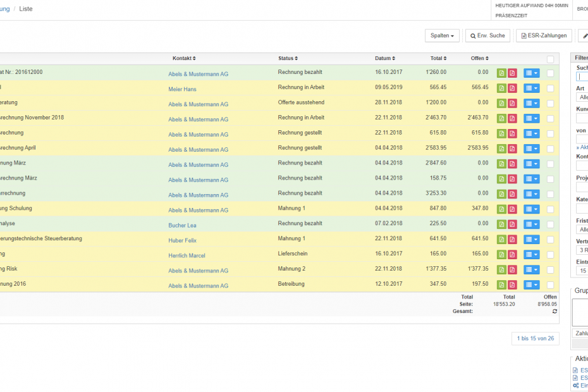
Task: Open contact link Huber Felix
Action: (x=182, y=240)
